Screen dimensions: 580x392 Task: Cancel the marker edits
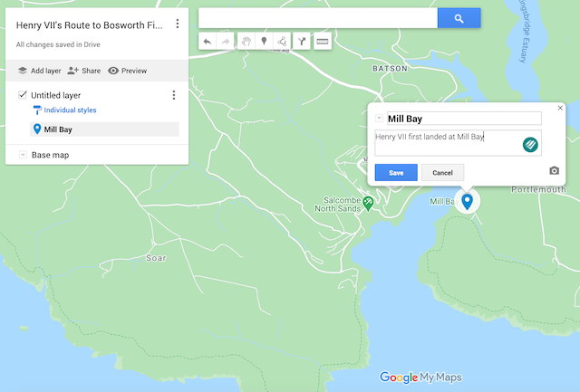coord(443,173)
